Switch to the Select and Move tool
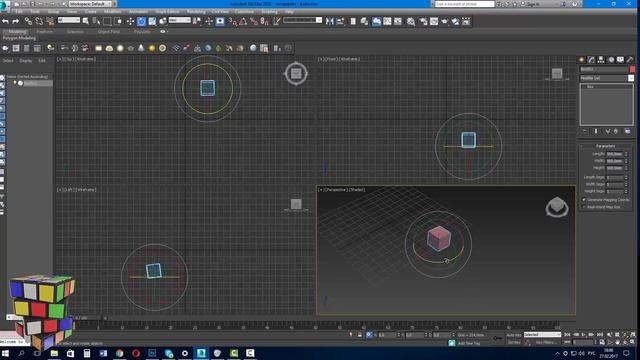 coord(130,21)
